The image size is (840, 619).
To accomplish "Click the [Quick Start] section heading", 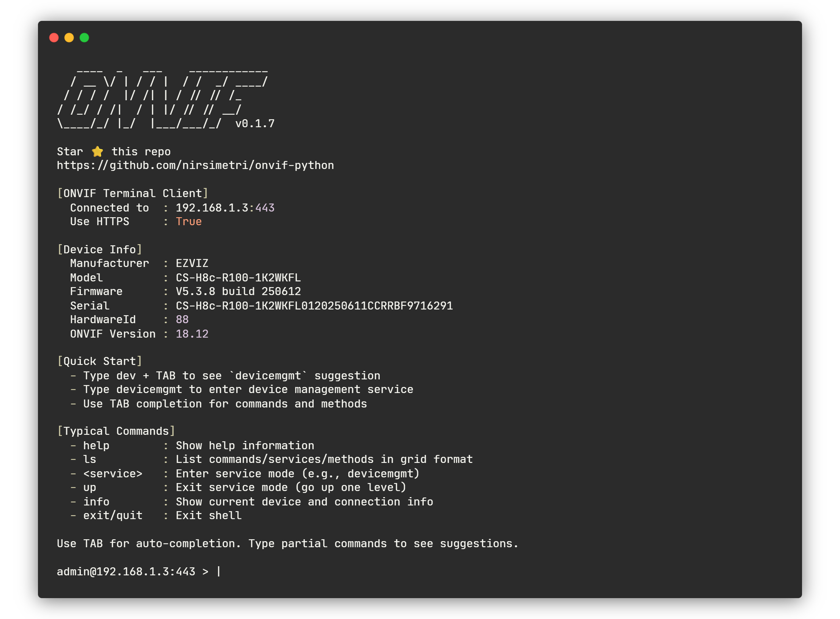I will point(99,361).
